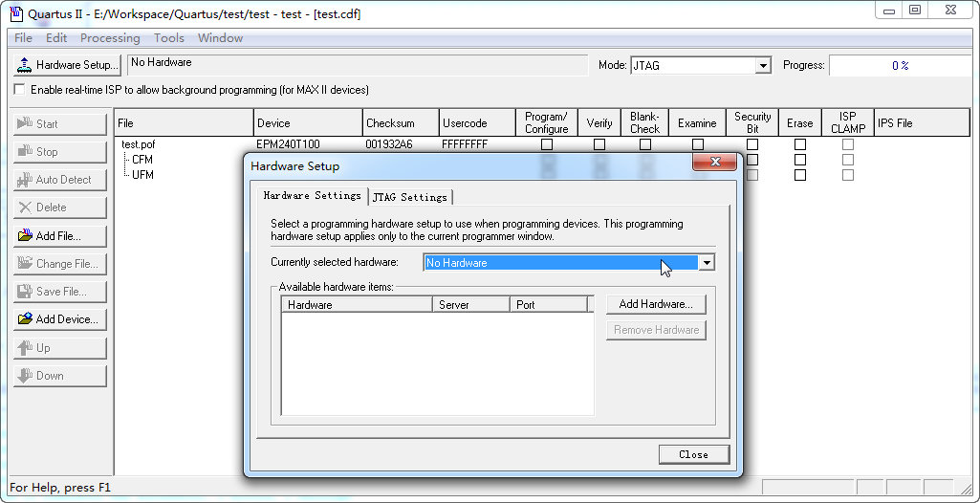Check Program/Configure for test.pof
The image size is (980, 503).
pos(547,144)
